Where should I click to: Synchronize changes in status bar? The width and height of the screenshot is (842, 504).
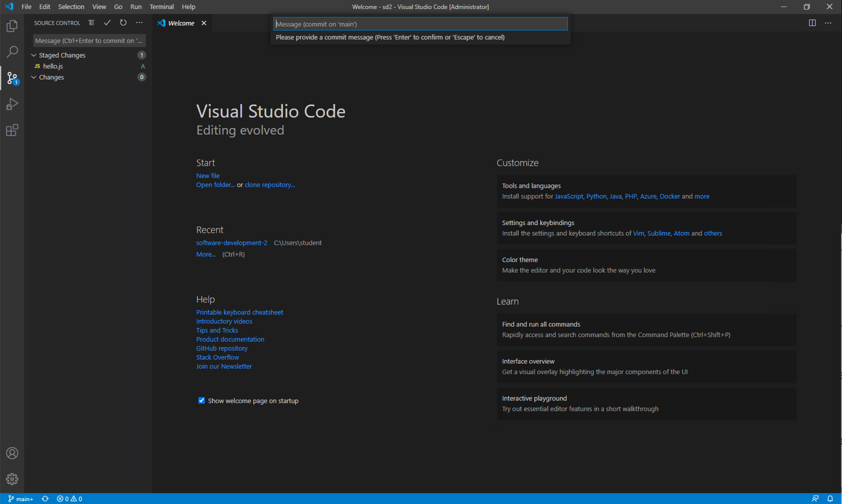coord(45,499)
